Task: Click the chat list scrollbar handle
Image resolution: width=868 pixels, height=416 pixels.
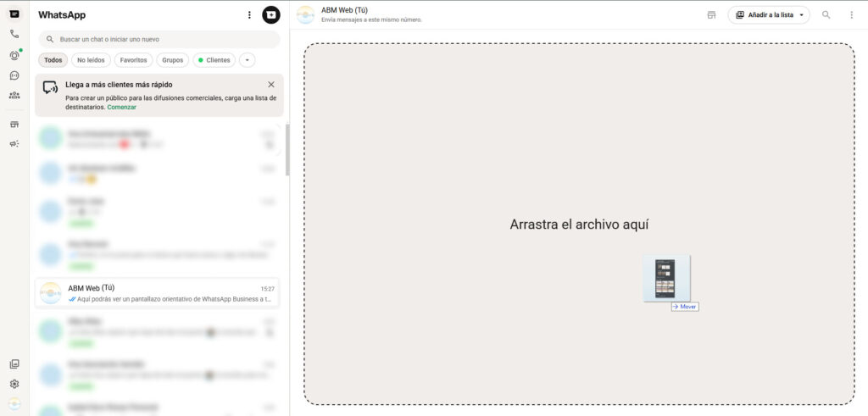Action: tap(287, 149)
